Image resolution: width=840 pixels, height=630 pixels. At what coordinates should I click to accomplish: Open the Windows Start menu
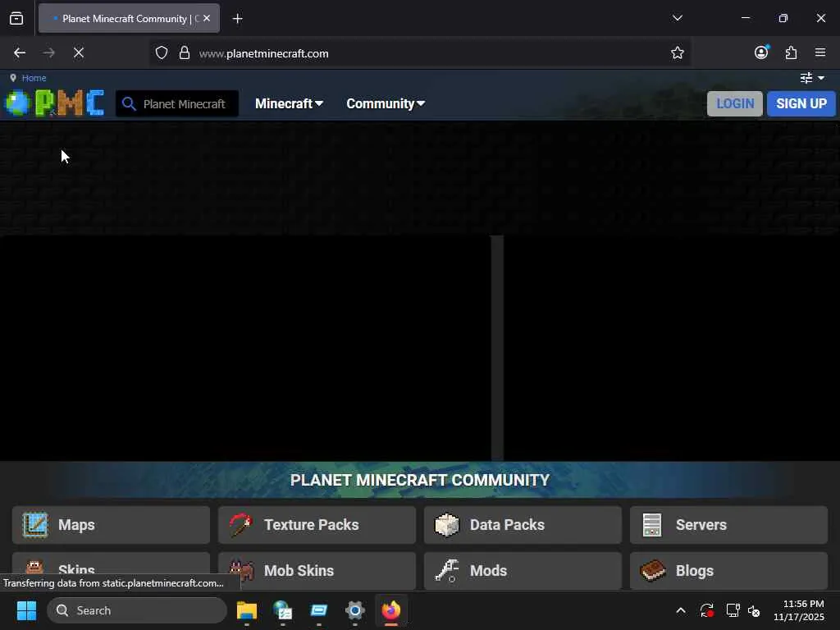26,610
